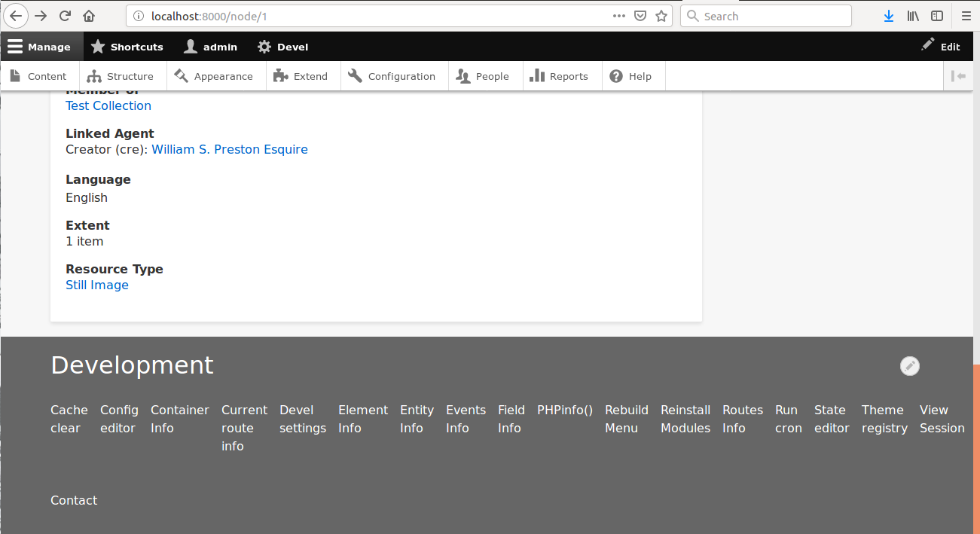Click the admin user icon
Viewport: 980px width, 534px height.
click(x=190, y=46)
